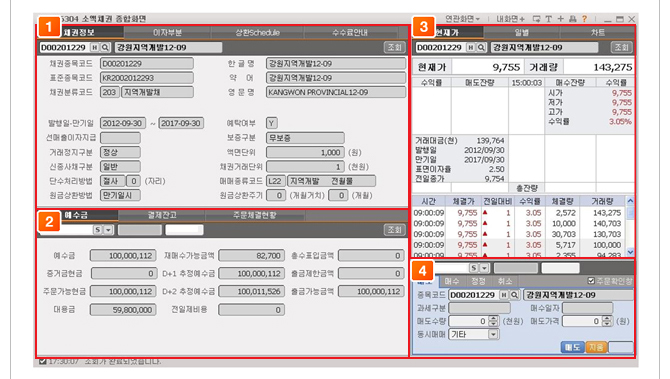Click the 보증구분 value 무보증
The image size is (670, 379).
305,138
